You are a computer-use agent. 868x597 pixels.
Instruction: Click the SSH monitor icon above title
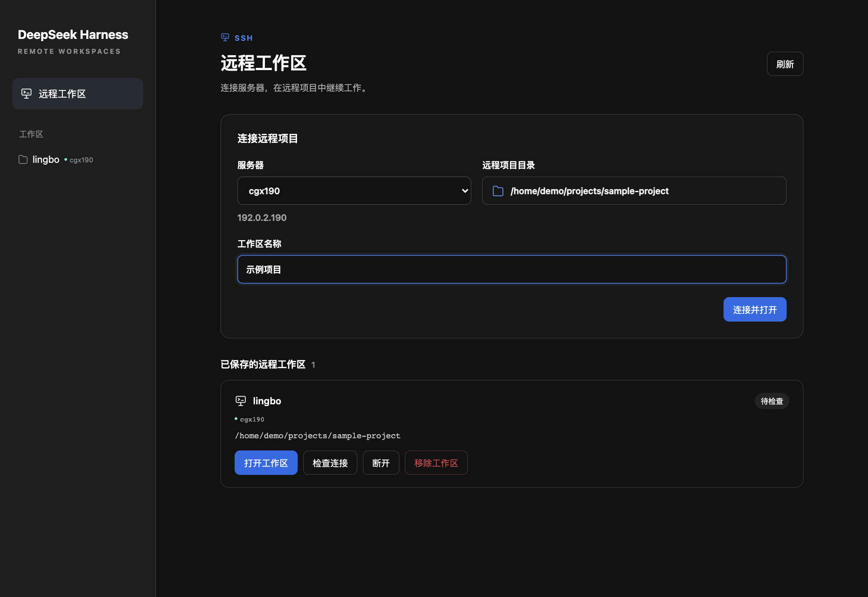tap(225, 38)
